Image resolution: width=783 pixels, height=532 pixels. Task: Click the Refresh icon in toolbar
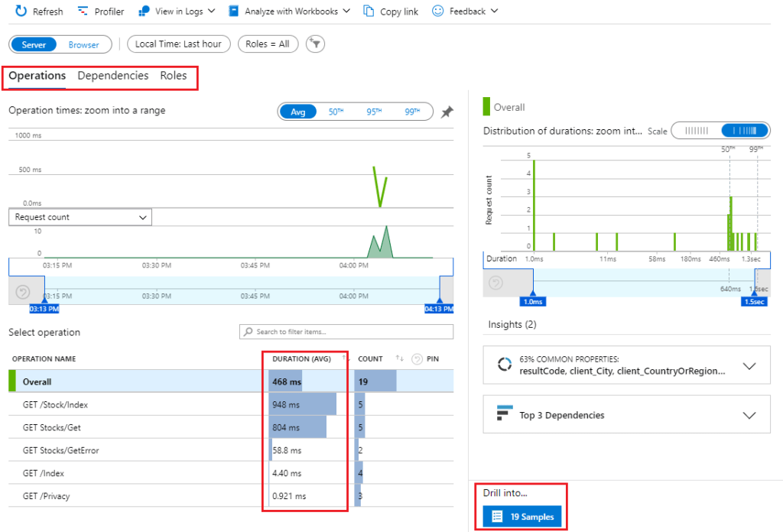click(x=21, y=11)
